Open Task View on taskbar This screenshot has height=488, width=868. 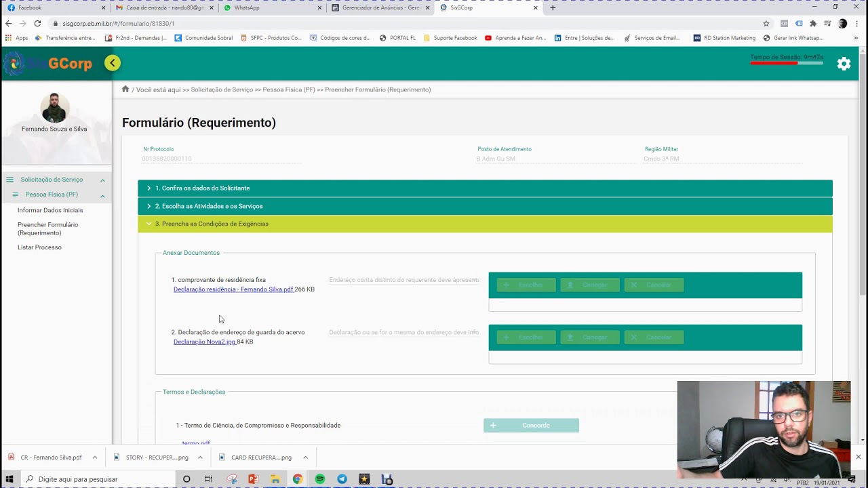[208, 479]
